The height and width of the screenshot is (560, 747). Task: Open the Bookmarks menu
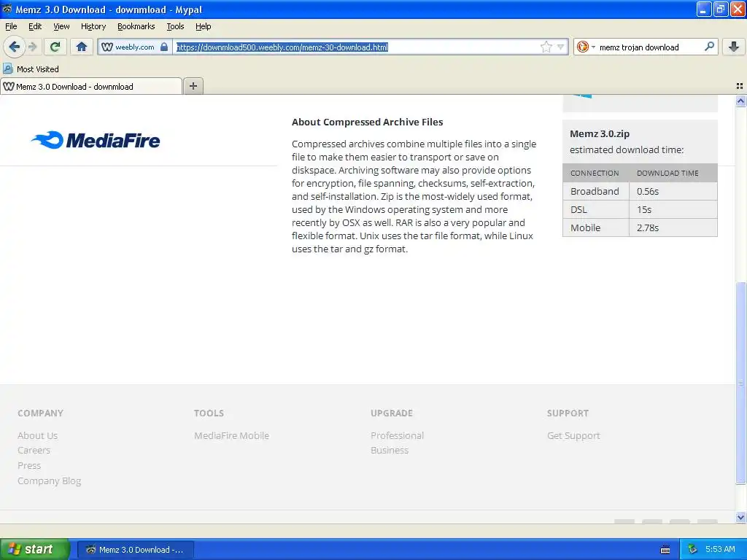[136, 26]
